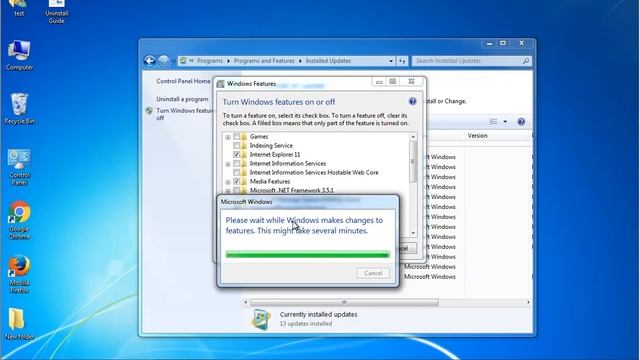Enable Internet Information Services checkbox
The height and width of the screenshot is (360, 640).
pos(236,163)
